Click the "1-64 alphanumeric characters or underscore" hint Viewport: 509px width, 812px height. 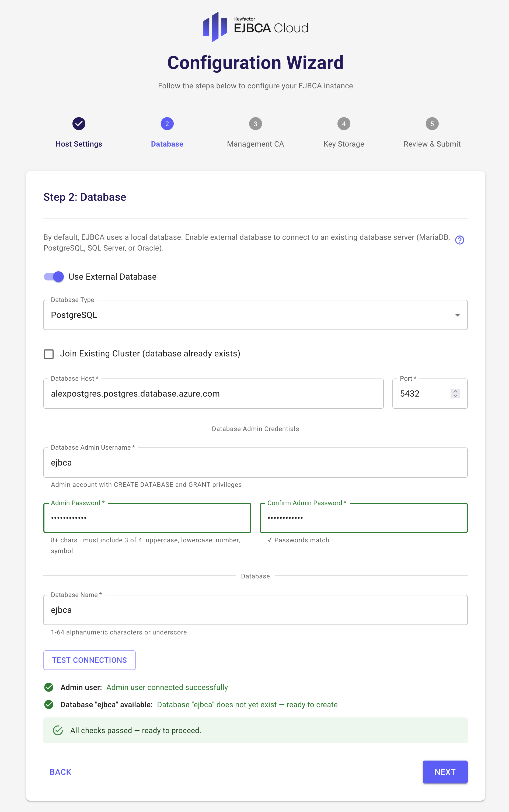pos(119,632)
